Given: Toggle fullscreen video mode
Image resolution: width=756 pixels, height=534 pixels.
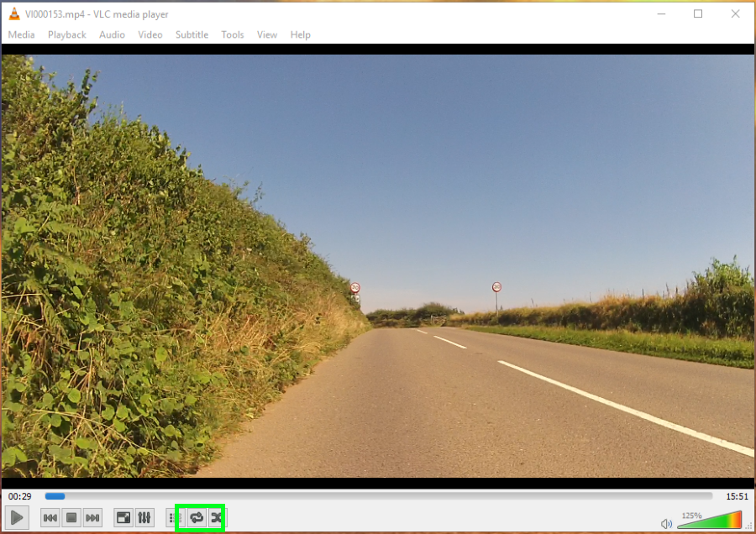Looking at the screenshot, I should pyautogui.click(x=123, y=517).
